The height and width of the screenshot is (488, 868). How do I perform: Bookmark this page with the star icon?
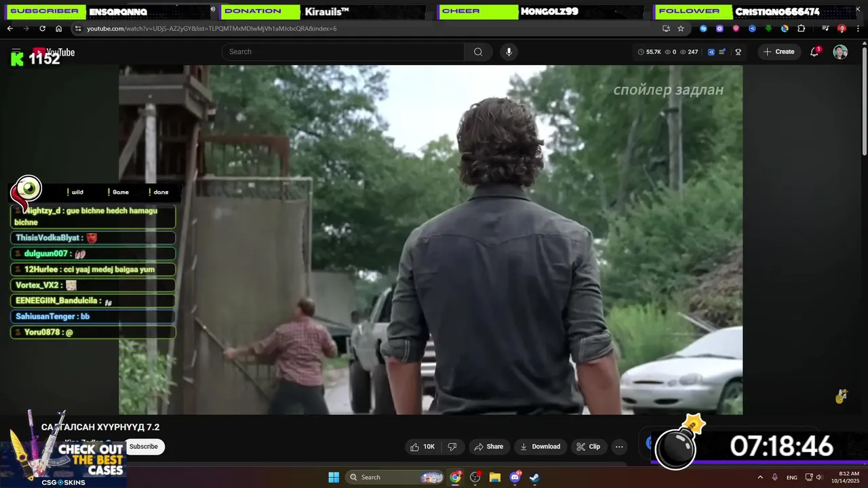(681, 28)
